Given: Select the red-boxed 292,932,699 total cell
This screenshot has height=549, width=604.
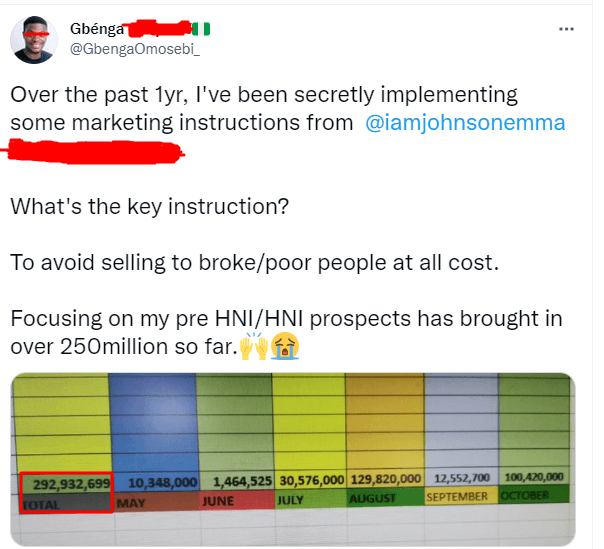Looking at the screenshot, I should pos(67,484).
